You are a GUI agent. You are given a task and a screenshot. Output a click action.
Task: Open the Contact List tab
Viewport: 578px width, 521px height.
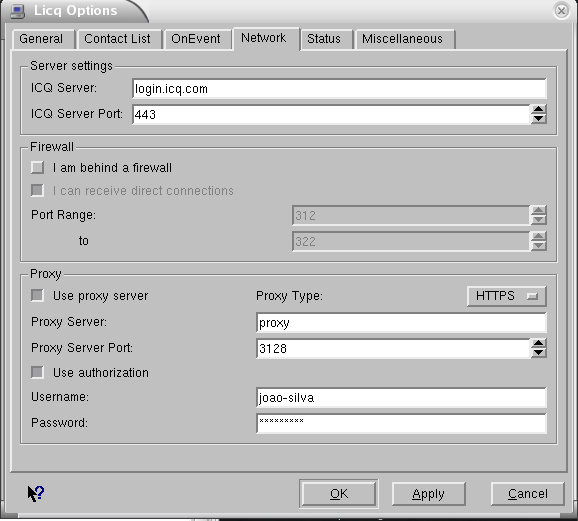coord(120,39)
